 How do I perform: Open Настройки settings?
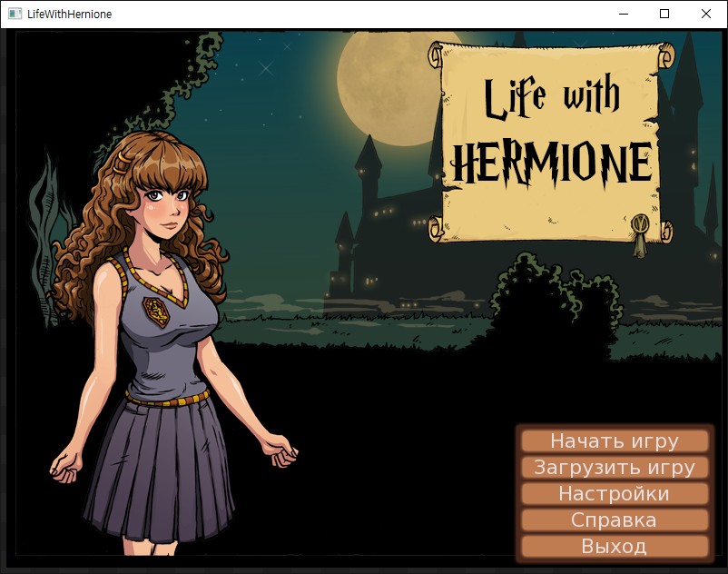click(615, 494)
